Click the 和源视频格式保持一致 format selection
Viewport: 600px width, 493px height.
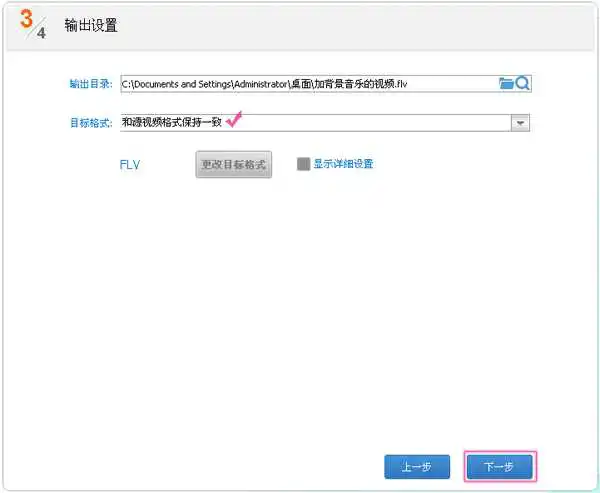[x=171, y=122]
